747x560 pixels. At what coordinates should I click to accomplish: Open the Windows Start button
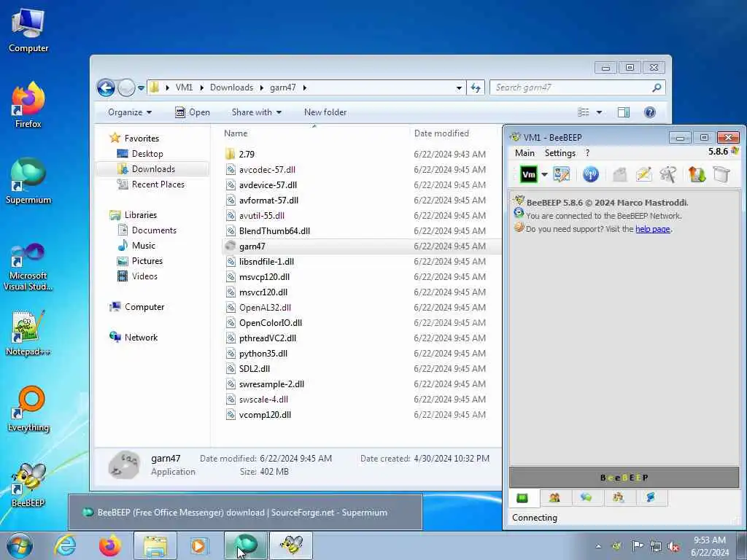point(20,545)
